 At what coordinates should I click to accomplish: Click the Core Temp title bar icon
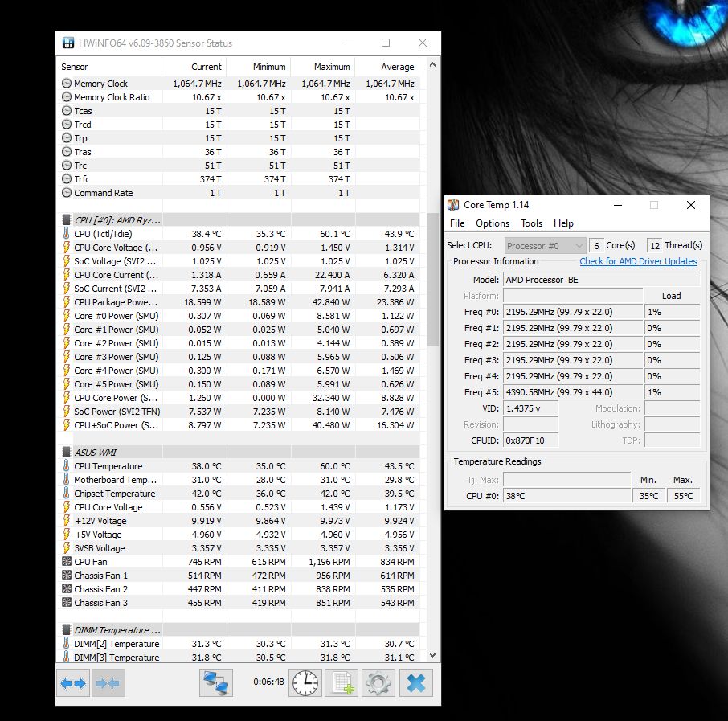[453, 204]
